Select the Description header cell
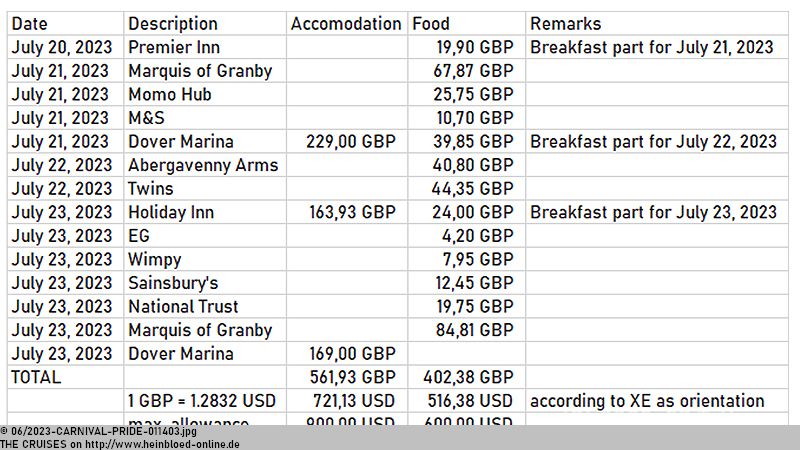The width and height of the screenshot is (800, 450). click(x=205, y=23)
